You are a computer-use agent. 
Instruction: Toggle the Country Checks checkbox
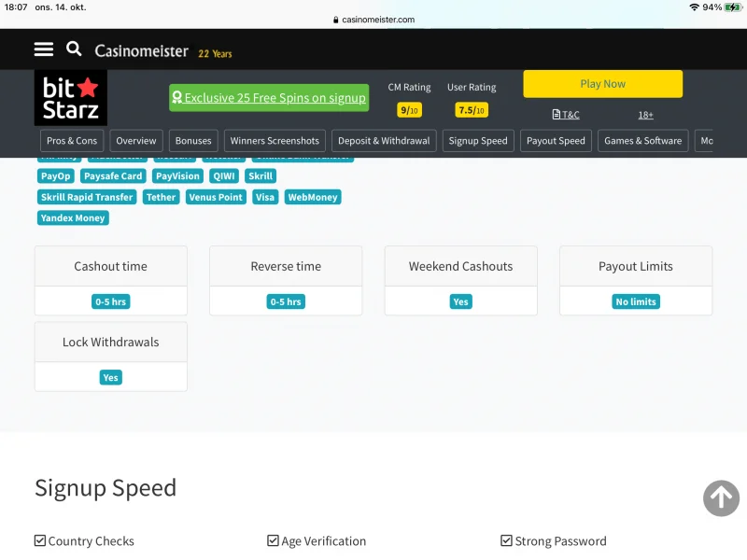[x=40, y=540]
